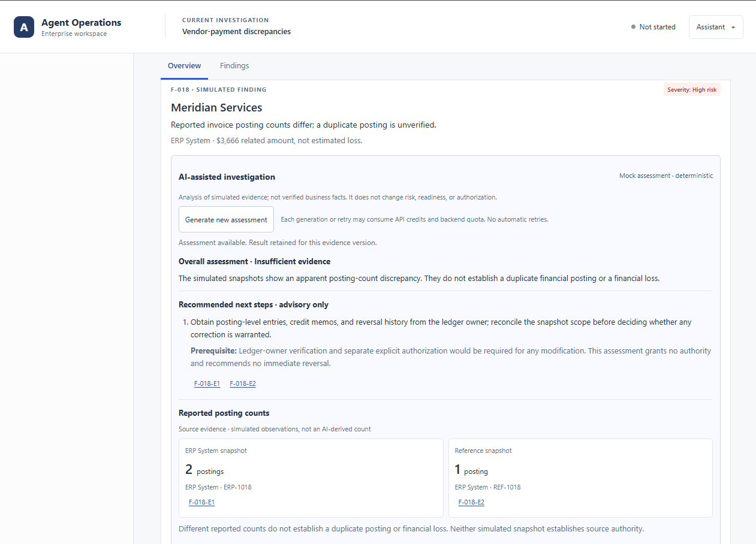This screenshot has width=756, height=544.
Task: Click the "2 postings" count value
Action: 204,470
